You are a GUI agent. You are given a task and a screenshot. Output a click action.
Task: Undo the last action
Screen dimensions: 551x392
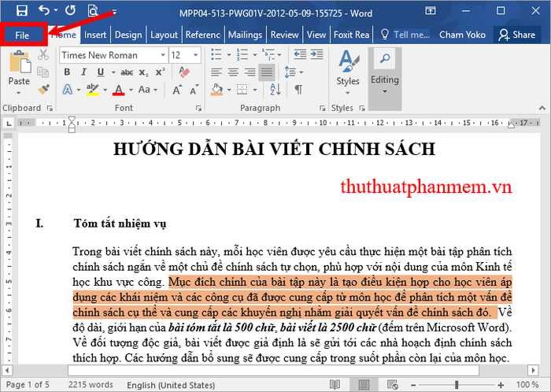point(44,10)
